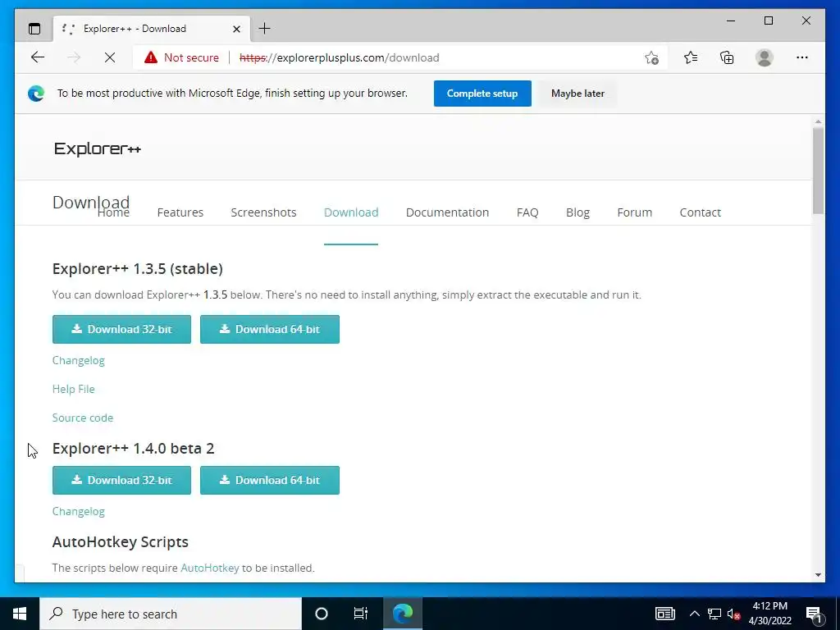This screenshot has width=840, height=630.
Task: Click the Explorer++ 1.3.5 (stable) heading
Action: point(138,269)
